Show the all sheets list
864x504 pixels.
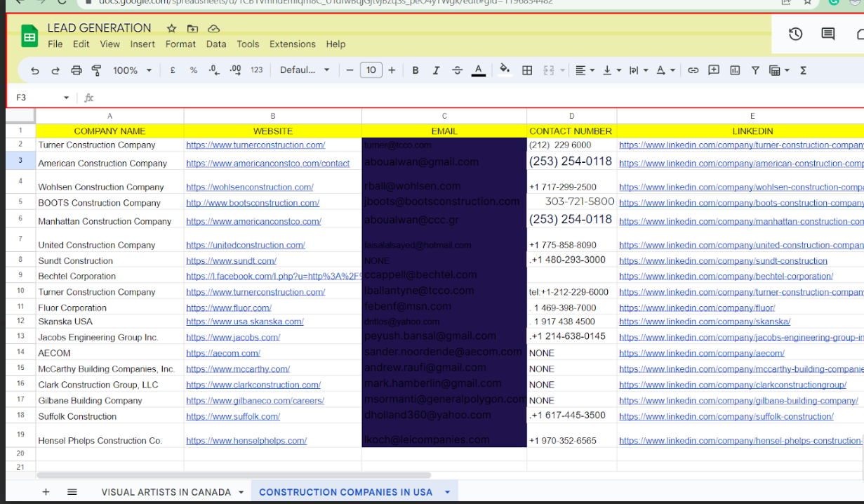pyautogui.click(x=72, y=492)
